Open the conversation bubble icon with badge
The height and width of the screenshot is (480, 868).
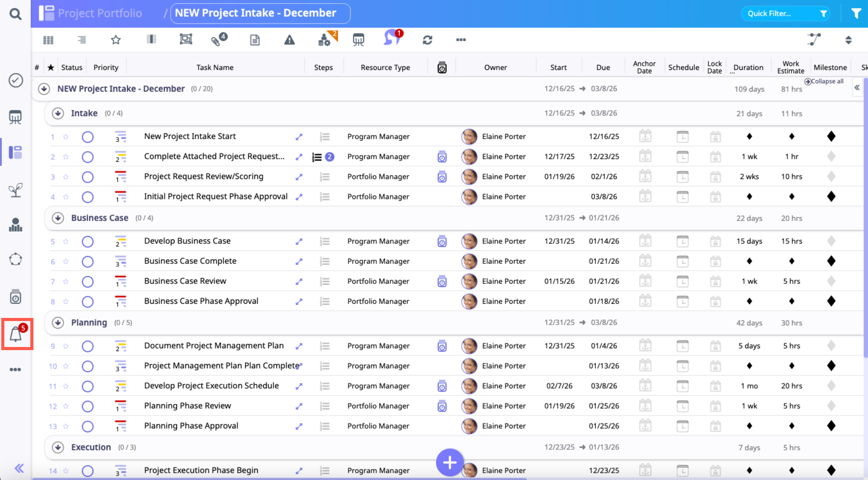pos(391,38)
